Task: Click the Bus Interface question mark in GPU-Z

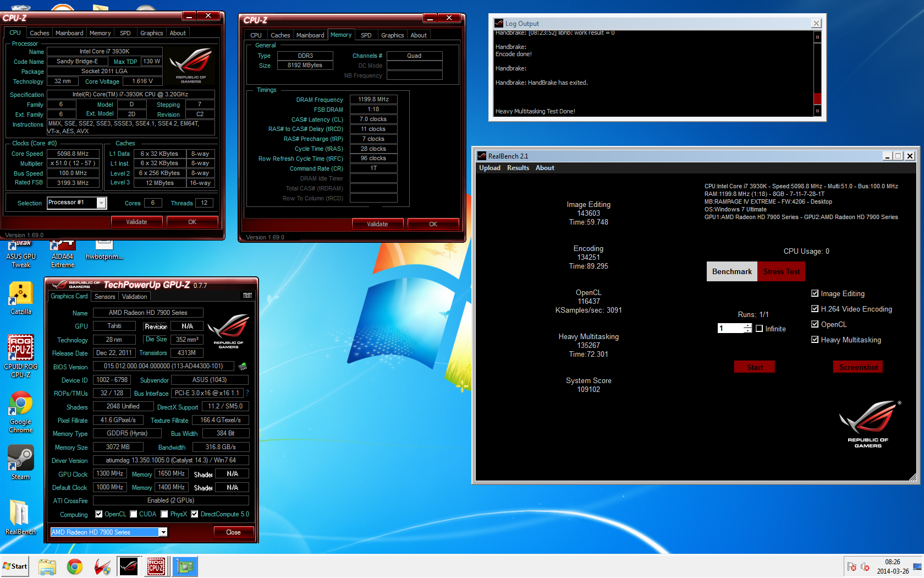Action: click(248, 393)
